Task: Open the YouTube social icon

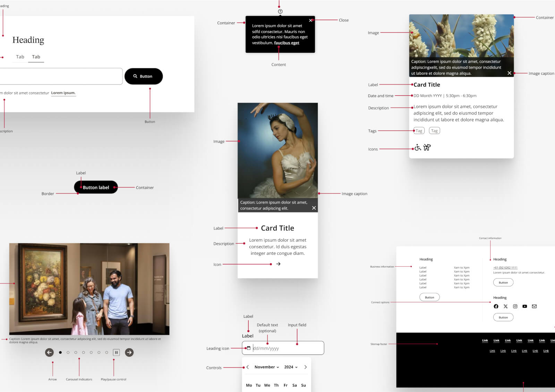Action: [x=524, y=306]
